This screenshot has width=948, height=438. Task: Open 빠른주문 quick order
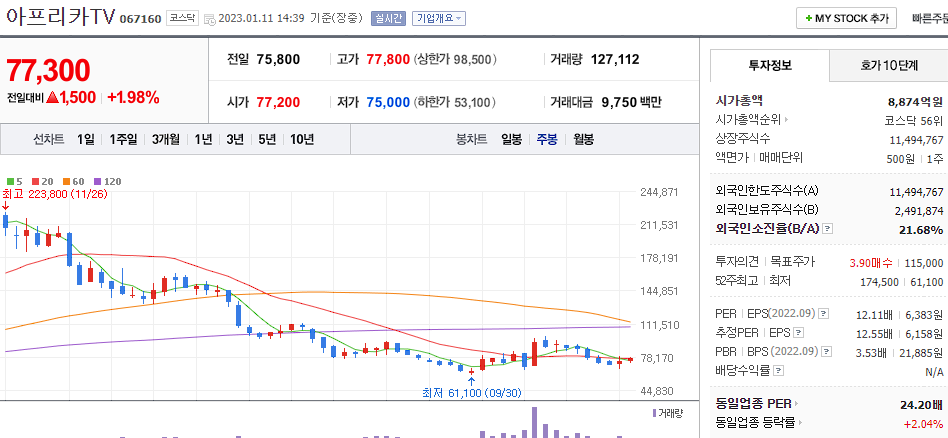click(x=930, y=18)
